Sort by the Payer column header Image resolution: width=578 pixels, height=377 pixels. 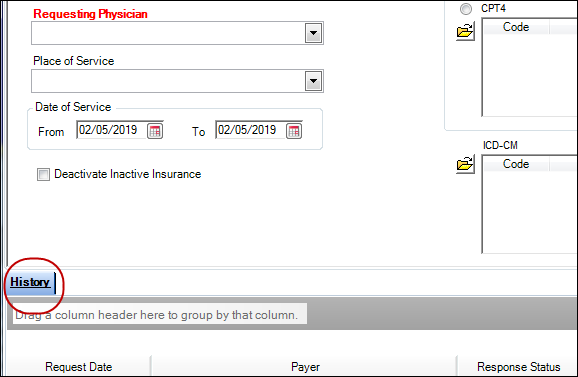tap(305, 367)
